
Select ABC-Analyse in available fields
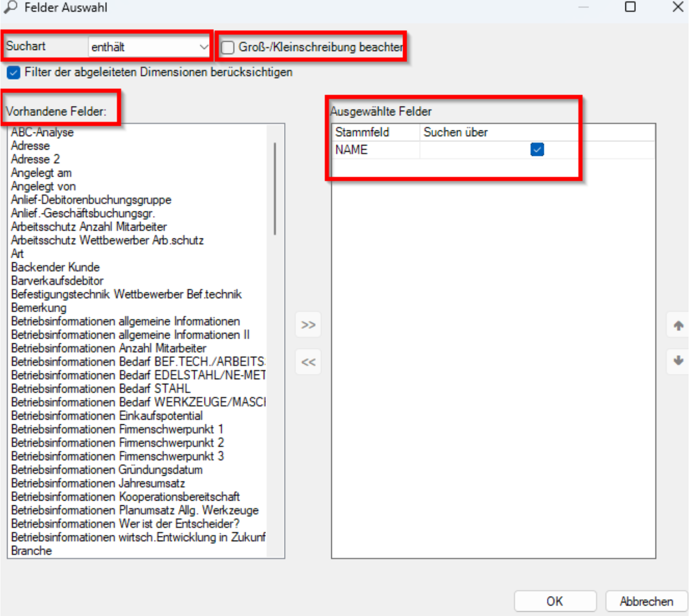pos(42,132)
